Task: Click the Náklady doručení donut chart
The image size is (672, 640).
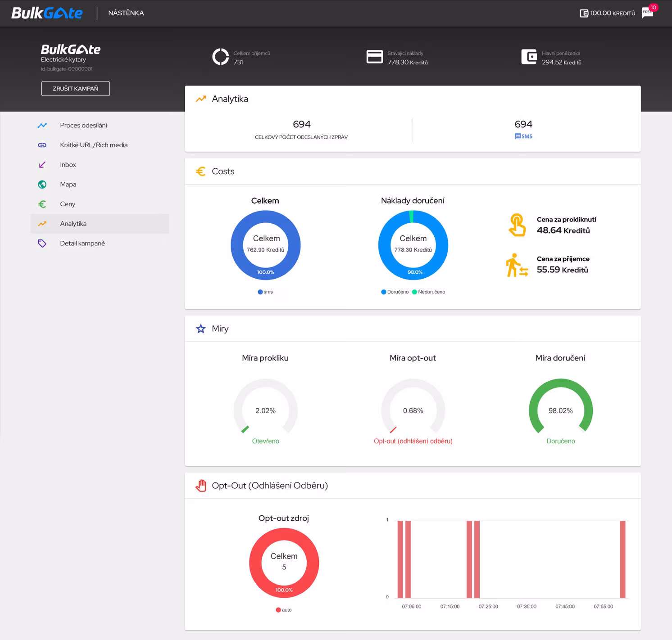Action: [413, 245]
